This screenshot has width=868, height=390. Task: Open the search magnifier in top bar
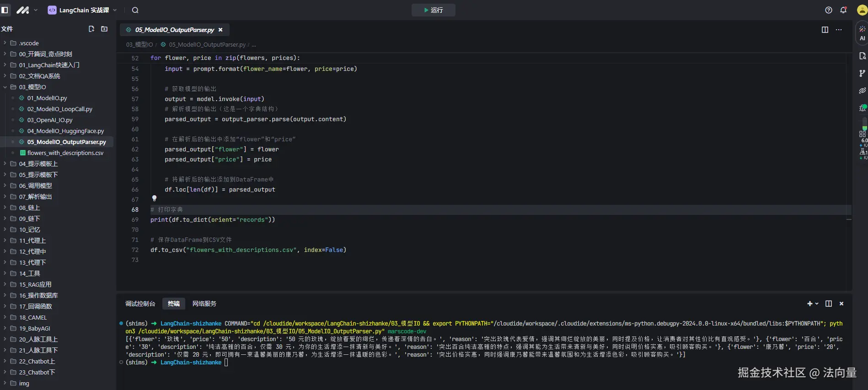coord(135,10)
